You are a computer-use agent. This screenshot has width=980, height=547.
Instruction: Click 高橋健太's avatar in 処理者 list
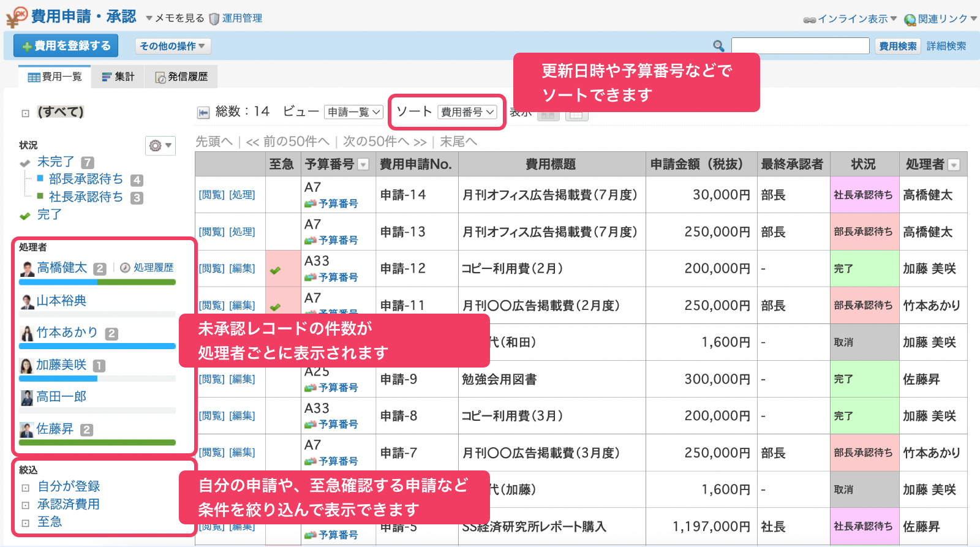point(27,268)
